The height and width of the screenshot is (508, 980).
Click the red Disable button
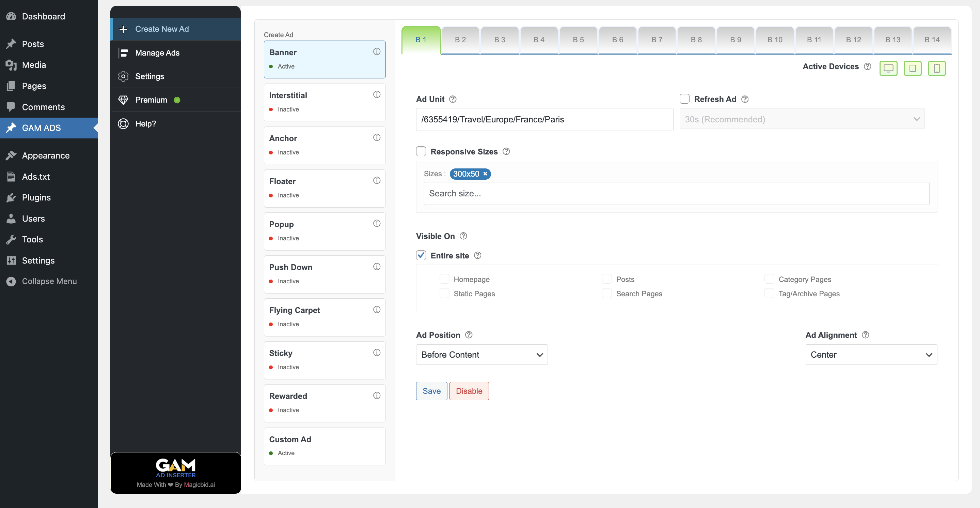tap(469, 391)
